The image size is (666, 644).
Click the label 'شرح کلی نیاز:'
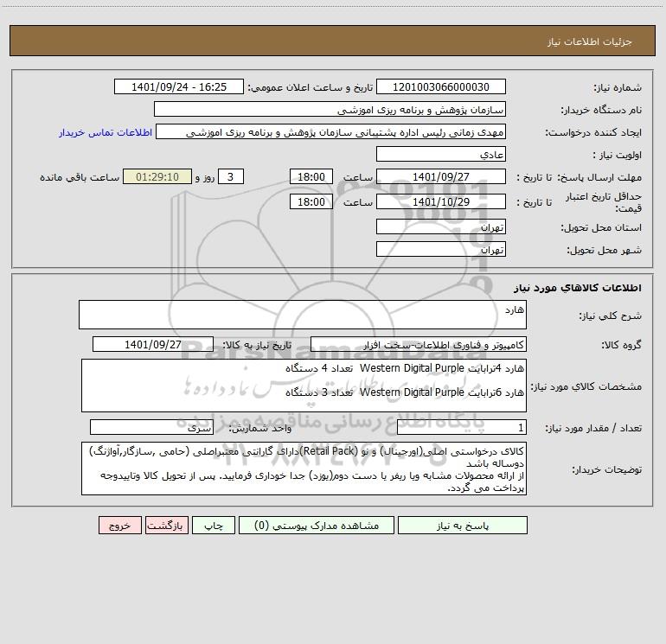[x=611, y=316]
